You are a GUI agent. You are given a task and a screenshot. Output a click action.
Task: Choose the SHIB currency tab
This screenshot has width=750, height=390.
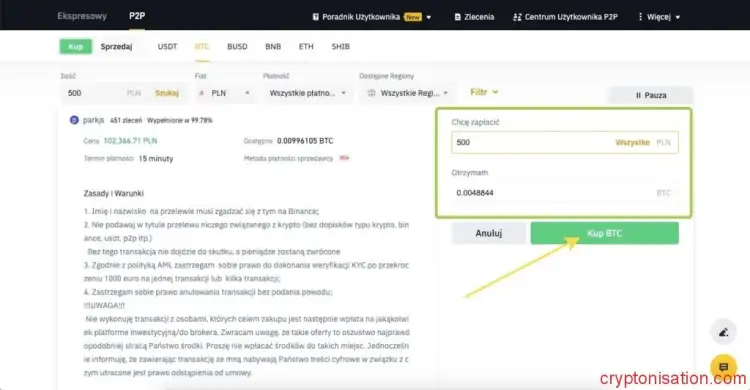point(341,46)
